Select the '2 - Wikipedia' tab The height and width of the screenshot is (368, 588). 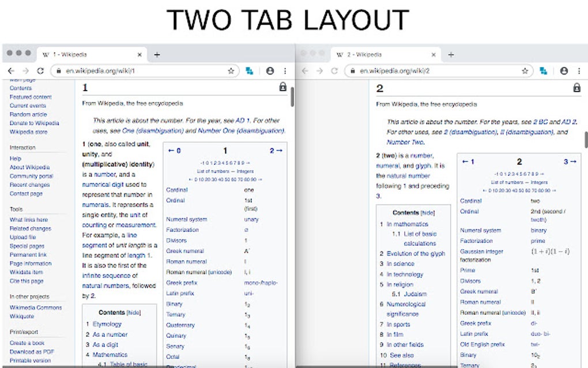(x=386, y=55)
